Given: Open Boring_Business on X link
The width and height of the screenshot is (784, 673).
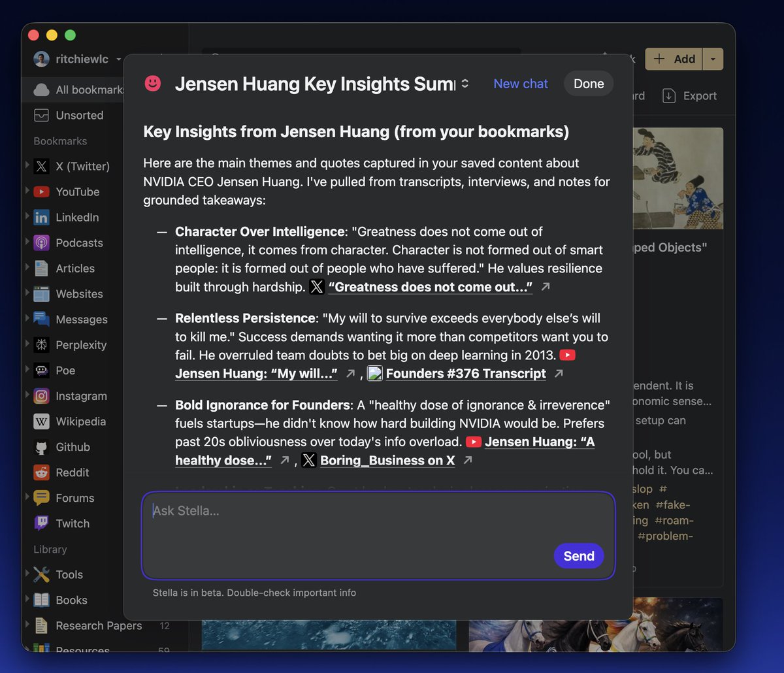Looking at the screenshot, I should [387, 461].
